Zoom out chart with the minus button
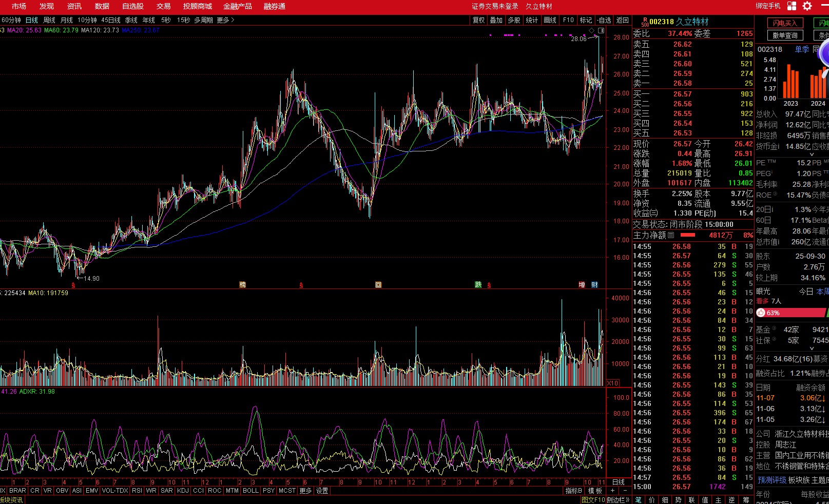The height and width of the screenshot is (504, 829). pos(625,491)
